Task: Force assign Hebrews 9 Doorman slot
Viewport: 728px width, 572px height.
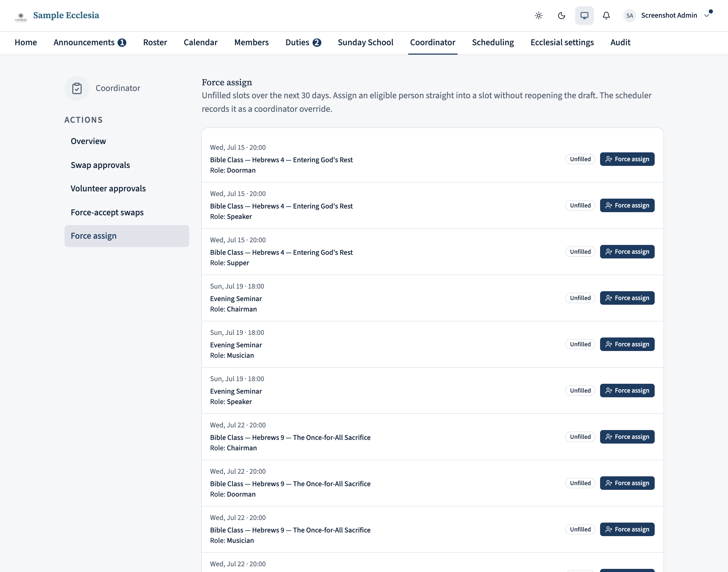Action: point(627,483)
